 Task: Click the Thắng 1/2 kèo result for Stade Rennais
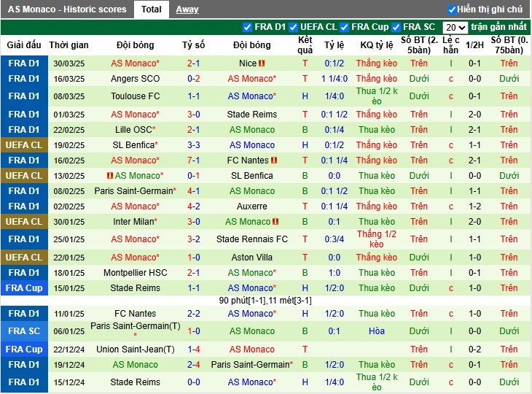pyautogui.click(x=377, y=239)
